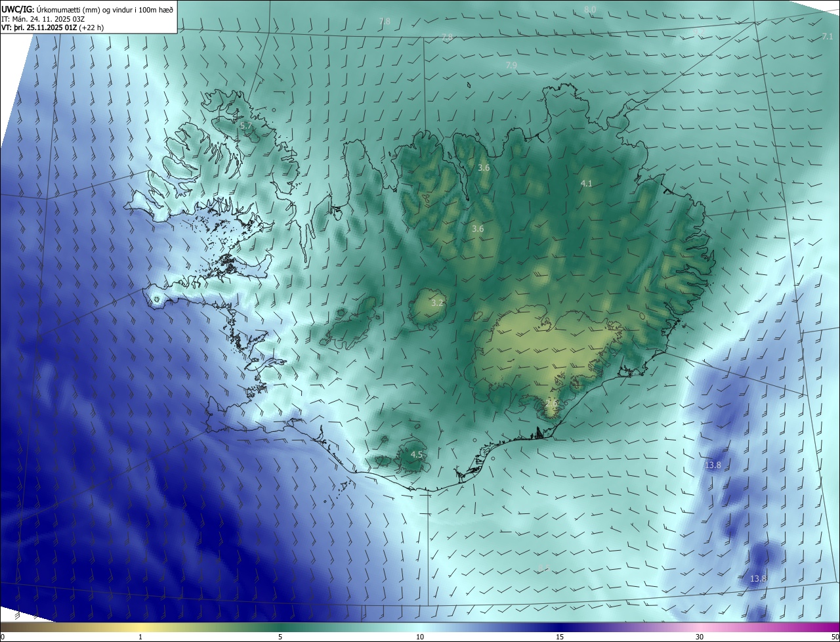Click the colorbar tick label 15
The image size is (840, 642).
[x=560, y=637]
